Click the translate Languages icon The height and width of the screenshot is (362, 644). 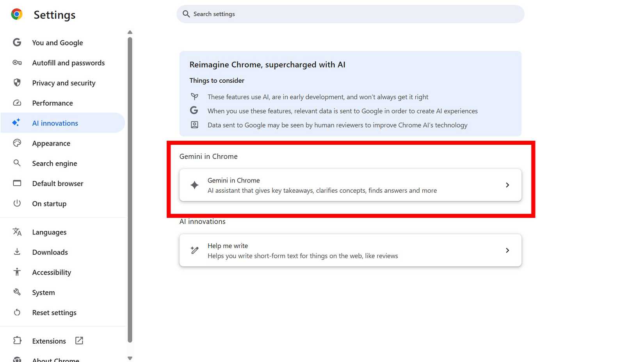coord(17,232)
